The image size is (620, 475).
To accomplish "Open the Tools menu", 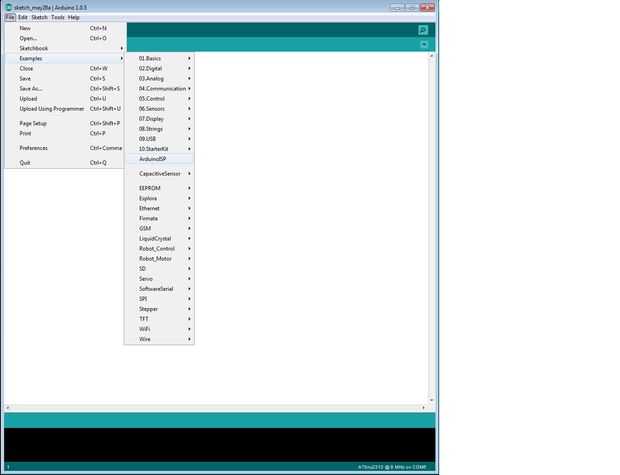I will pyautogui.click(x=58, y=17).
